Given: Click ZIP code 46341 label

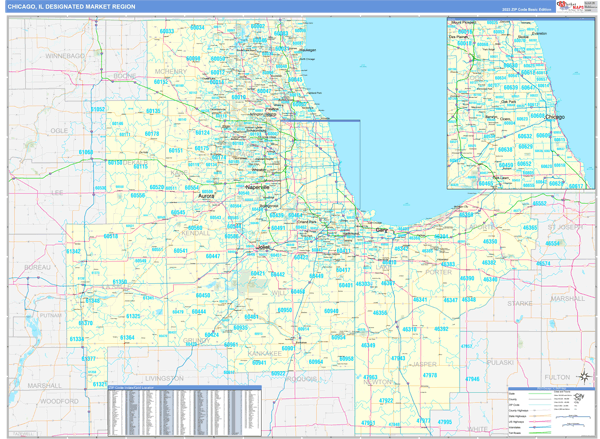Looking at the screenshot, I should (420, 299).
